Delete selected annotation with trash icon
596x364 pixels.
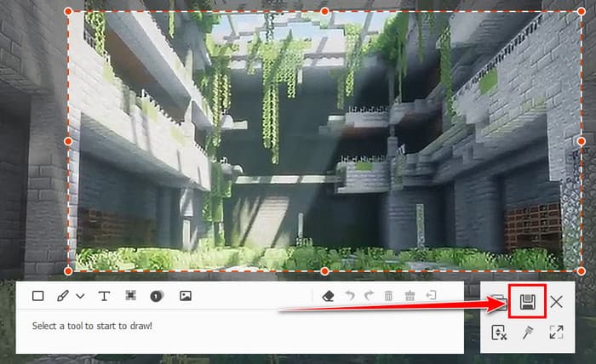[x=388, y=295]
